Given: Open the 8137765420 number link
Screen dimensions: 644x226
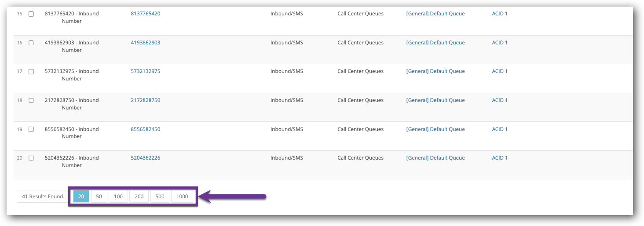Looking at the screenshot, I should pos(146,14).
